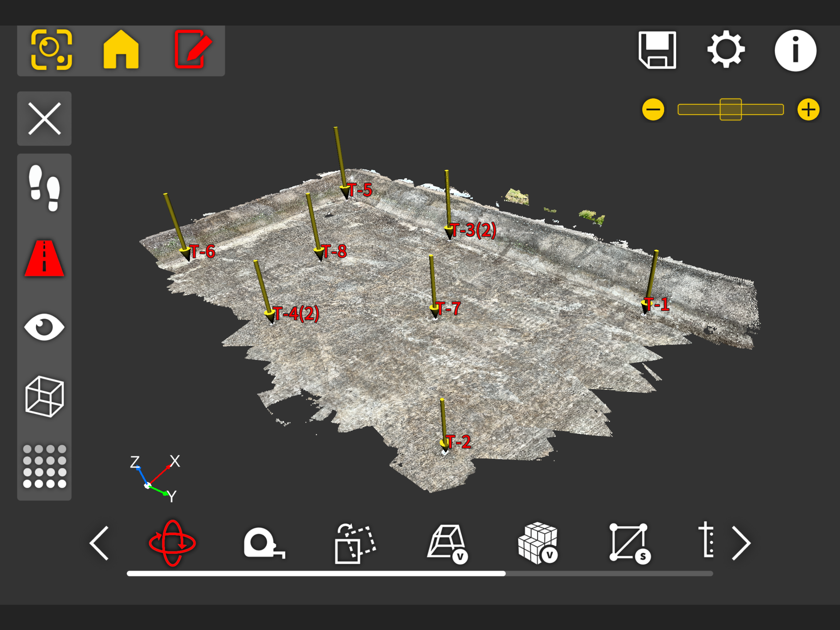Image resolution: width=840 pixels, height=630 pixels.
Task: Select the surface volume V tool
Action: click(448, 544)
